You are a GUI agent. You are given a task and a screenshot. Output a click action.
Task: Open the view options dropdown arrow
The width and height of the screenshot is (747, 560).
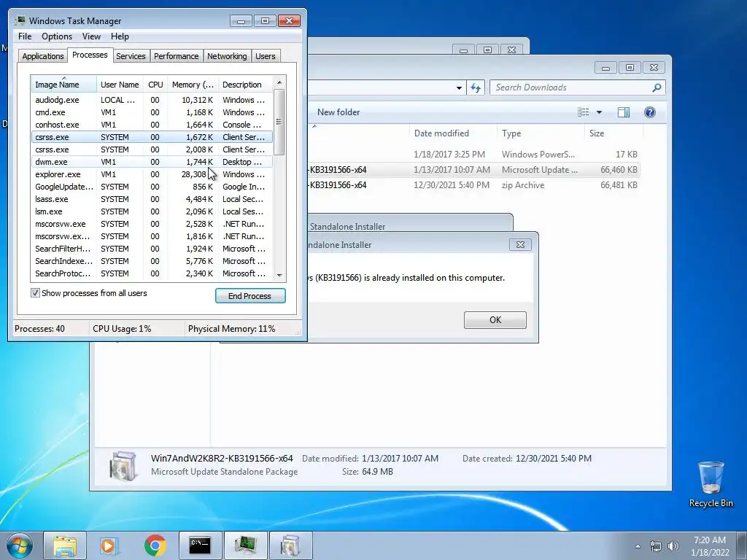click(600, 112)
